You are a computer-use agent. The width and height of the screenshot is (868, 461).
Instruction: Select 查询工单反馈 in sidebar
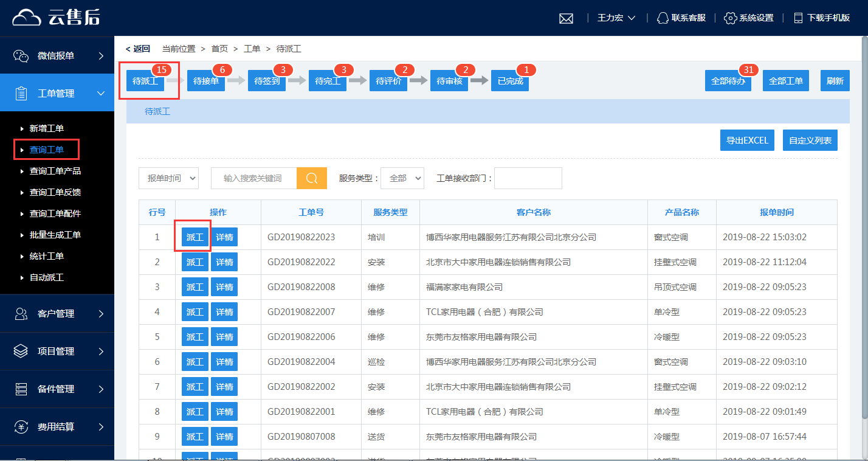(55, 192)
